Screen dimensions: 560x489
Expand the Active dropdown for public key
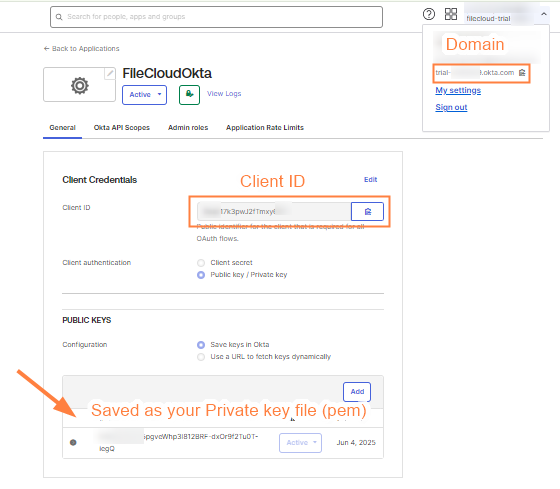click(300, 443)
